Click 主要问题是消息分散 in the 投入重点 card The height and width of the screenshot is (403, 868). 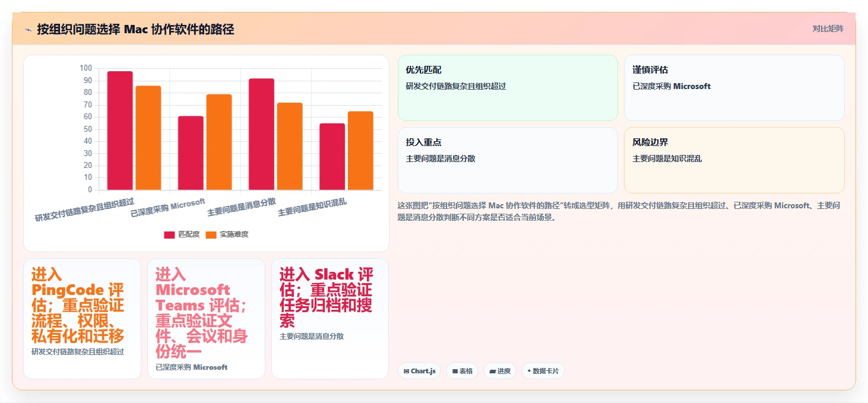tap(441, 158)
